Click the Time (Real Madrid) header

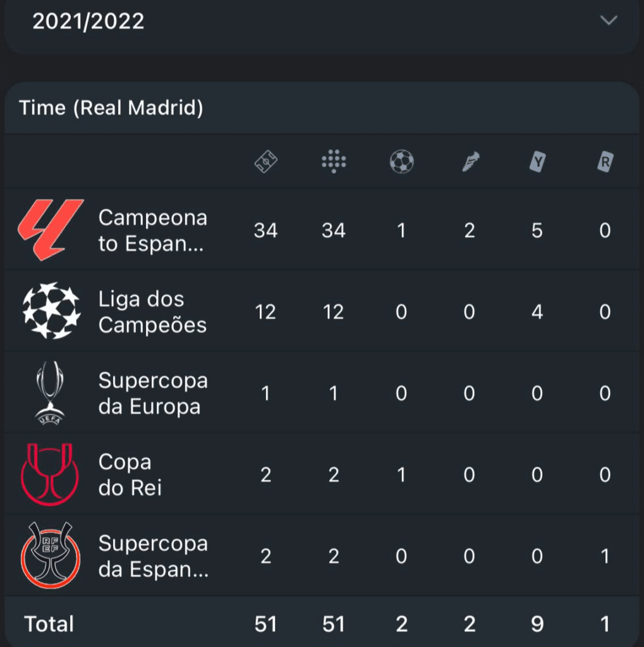tap(111, 108)
